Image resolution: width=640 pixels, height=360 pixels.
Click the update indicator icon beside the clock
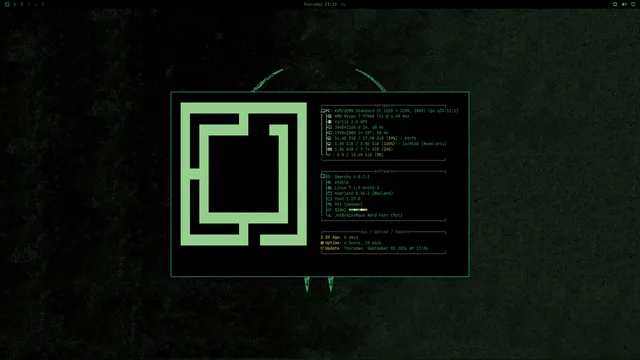coord(343,4)
